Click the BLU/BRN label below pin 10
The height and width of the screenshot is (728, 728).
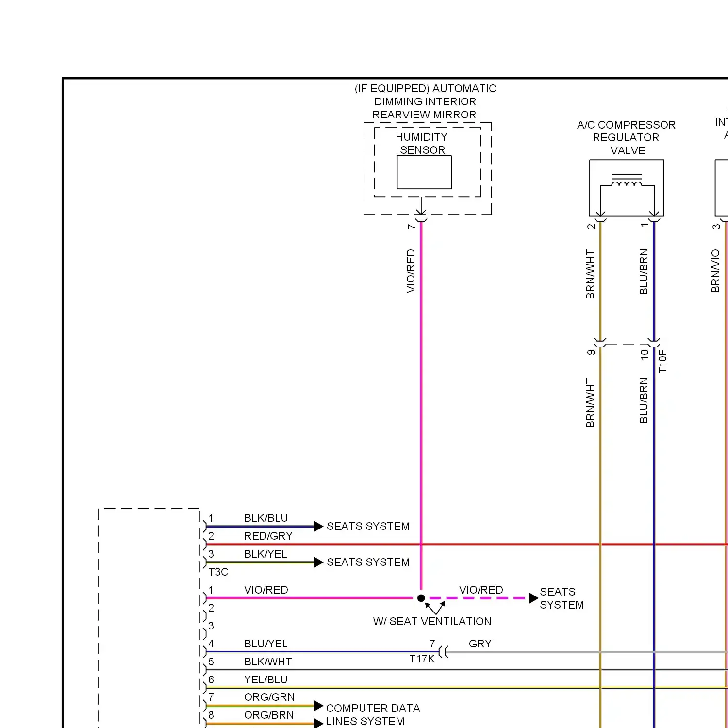click(x=644, y=400)
